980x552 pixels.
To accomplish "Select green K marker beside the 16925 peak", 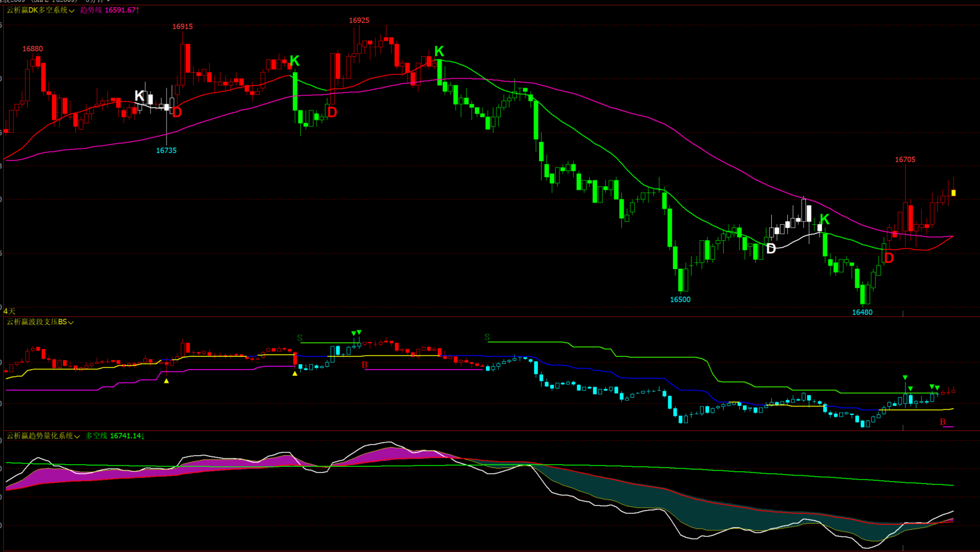I will (x=439, y=51).
